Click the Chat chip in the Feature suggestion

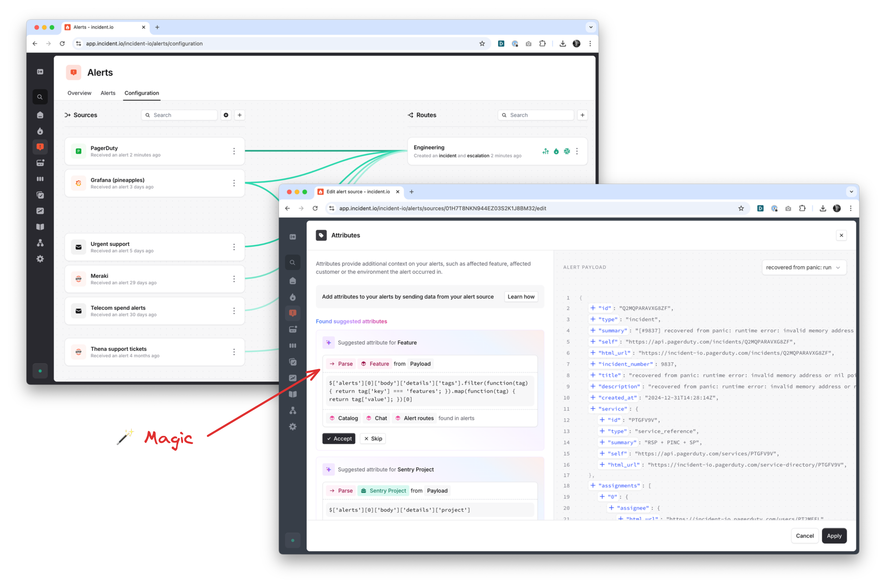click(377, 418)
